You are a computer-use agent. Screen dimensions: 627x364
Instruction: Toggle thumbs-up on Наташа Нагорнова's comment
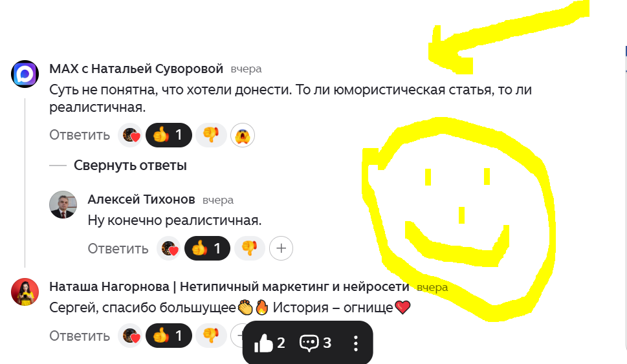169,336
